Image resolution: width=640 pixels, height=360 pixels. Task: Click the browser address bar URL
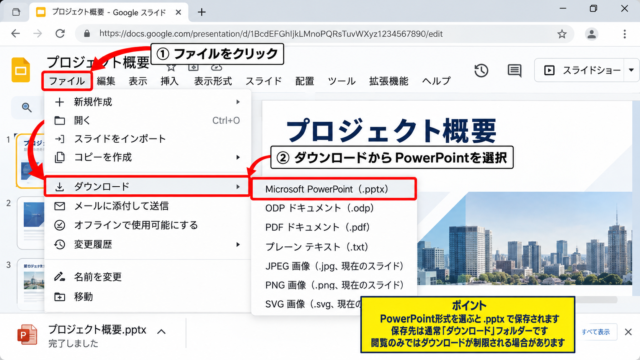tap(271, 34)
